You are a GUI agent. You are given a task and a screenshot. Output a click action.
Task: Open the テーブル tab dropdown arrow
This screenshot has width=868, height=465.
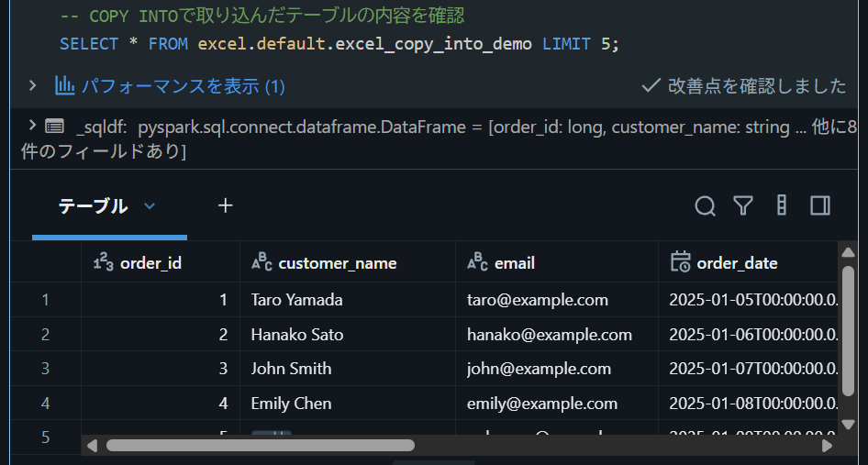pyautogui.click(x=150, y=206)
